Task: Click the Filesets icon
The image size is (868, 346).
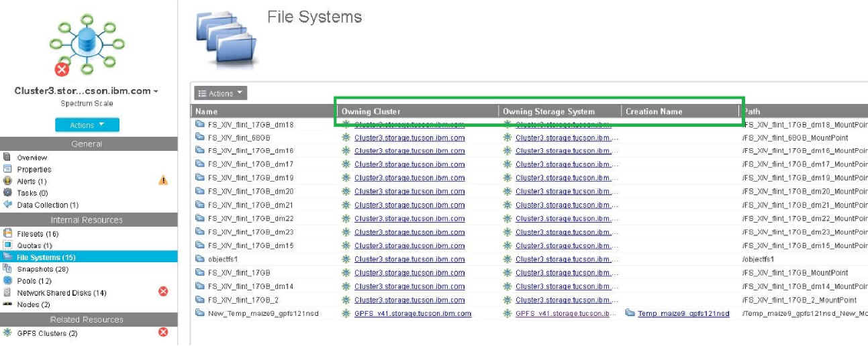Action: tap(7, 233)
